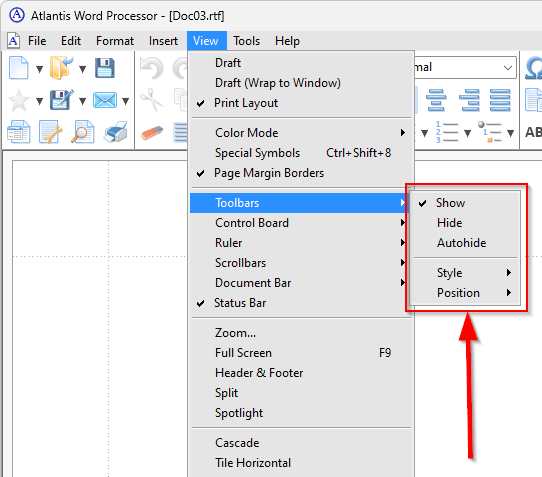Image resolution: width=542 pixels, height=477 pixels.
Task: Choose Draft view mode
Action: pyautogui.click(x=301, y=63)
